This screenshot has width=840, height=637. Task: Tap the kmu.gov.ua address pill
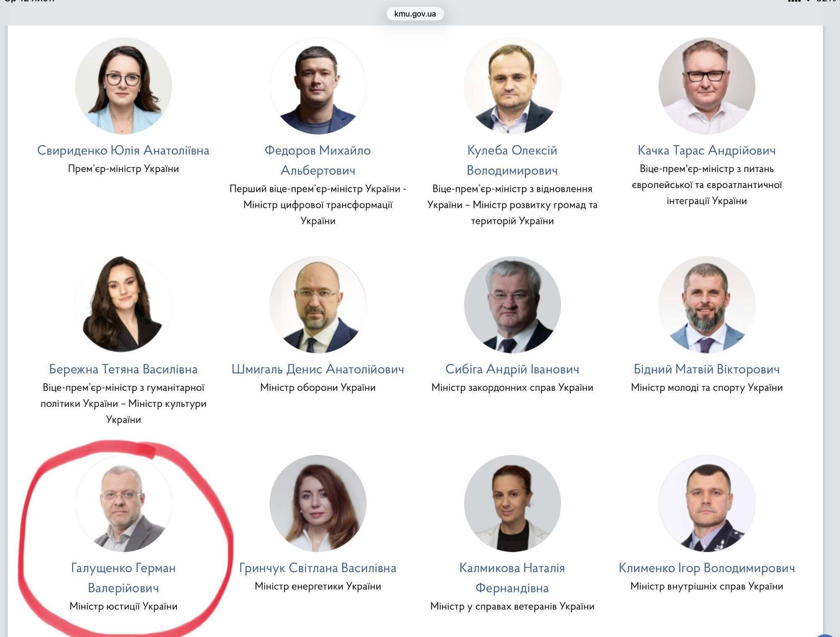(x=415, y=14)
